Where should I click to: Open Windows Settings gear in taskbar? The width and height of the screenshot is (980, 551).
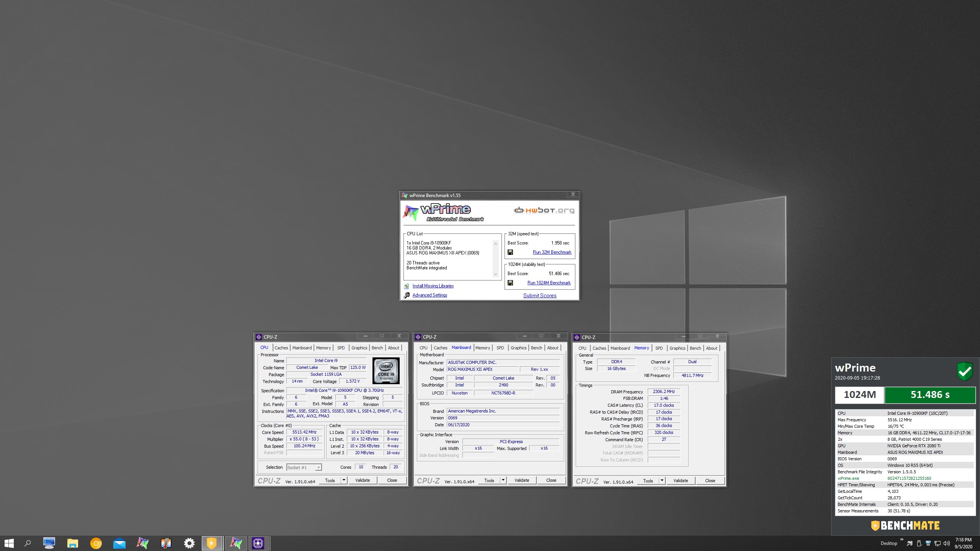(x=189, y=543)
